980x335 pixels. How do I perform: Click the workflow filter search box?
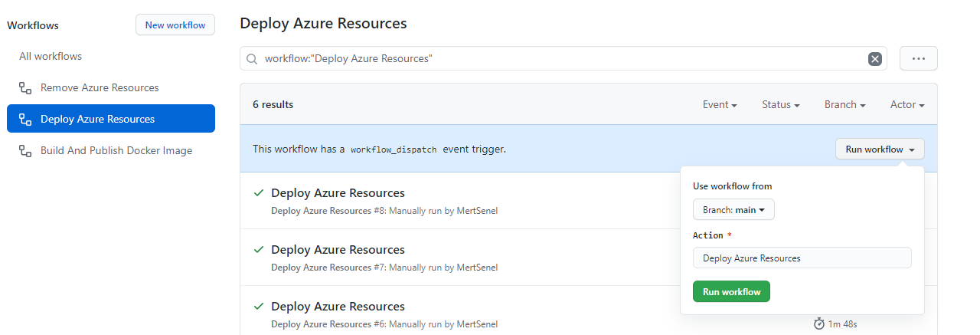(563, 58)
